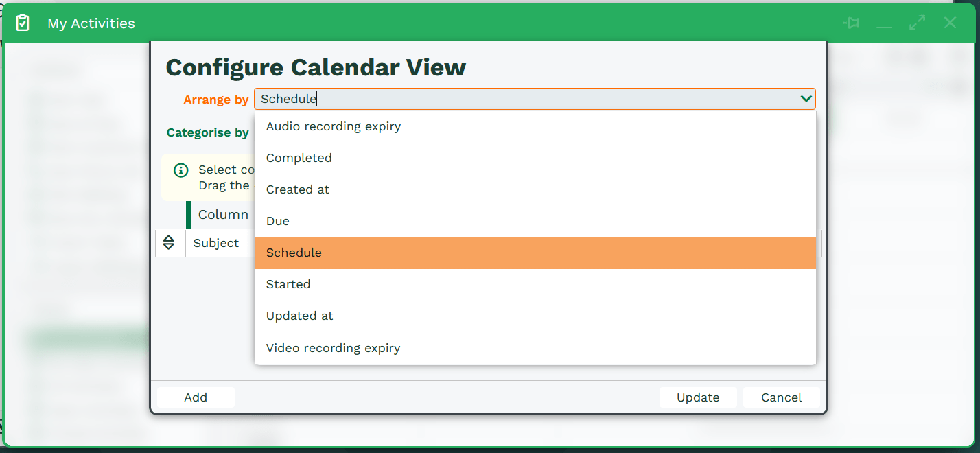
Task: Close the My Activities window
Action: (950, 23)
